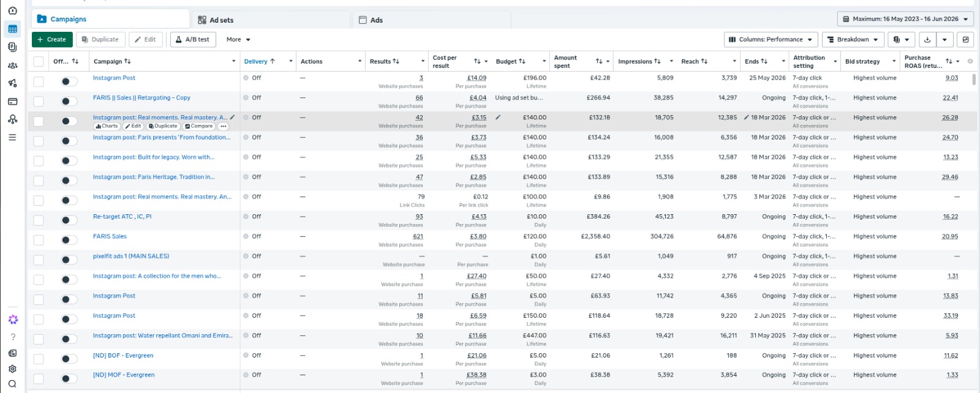Open Help question mark icon in sidebar
Image resolution: width=980 pixels, height=393 pixels.
tap(13, 337)
